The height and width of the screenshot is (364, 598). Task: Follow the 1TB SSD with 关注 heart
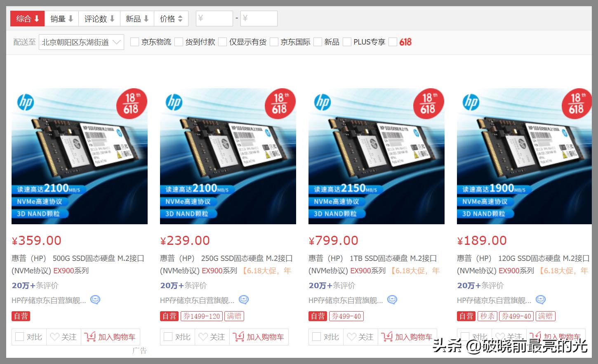click(x=360, y=337)
